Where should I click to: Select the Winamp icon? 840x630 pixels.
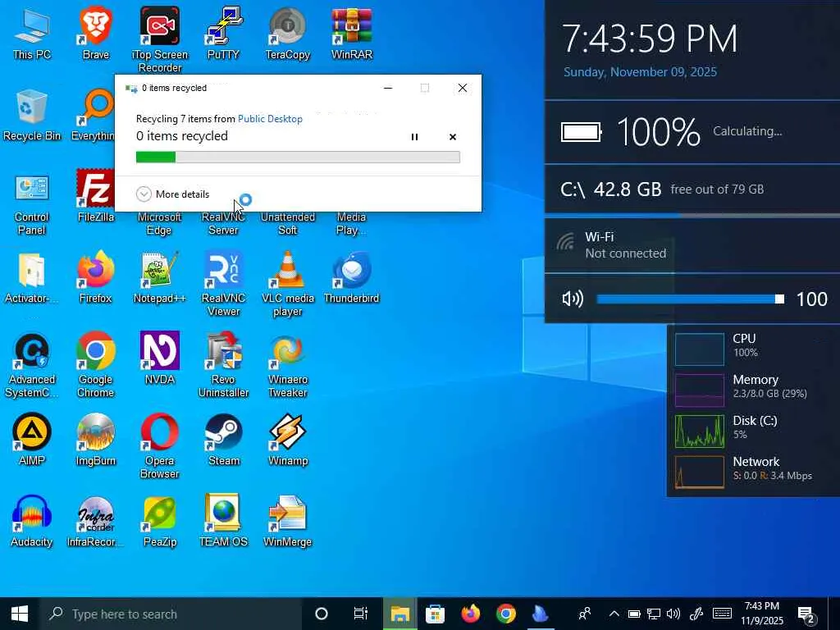(288, 440)
